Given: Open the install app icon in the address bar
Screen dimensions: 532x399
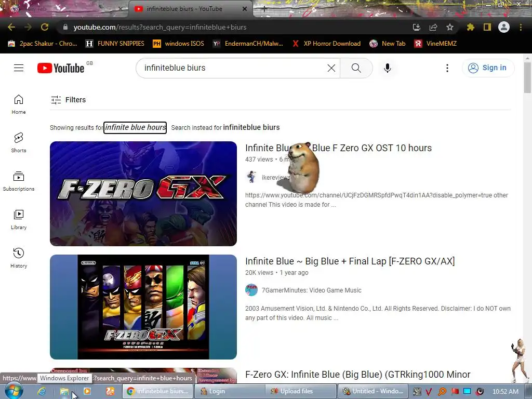Looking at the screenshot, I should (416, 27).
